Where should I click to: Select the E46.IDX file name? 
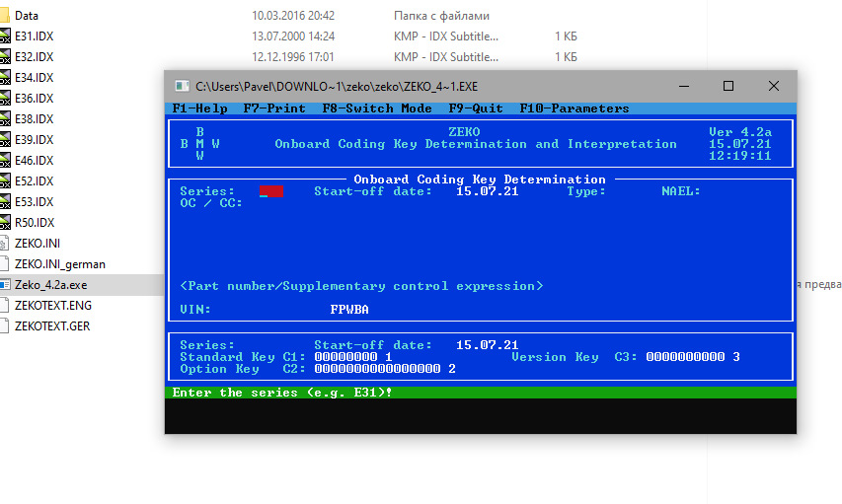[x=34, y=161]
